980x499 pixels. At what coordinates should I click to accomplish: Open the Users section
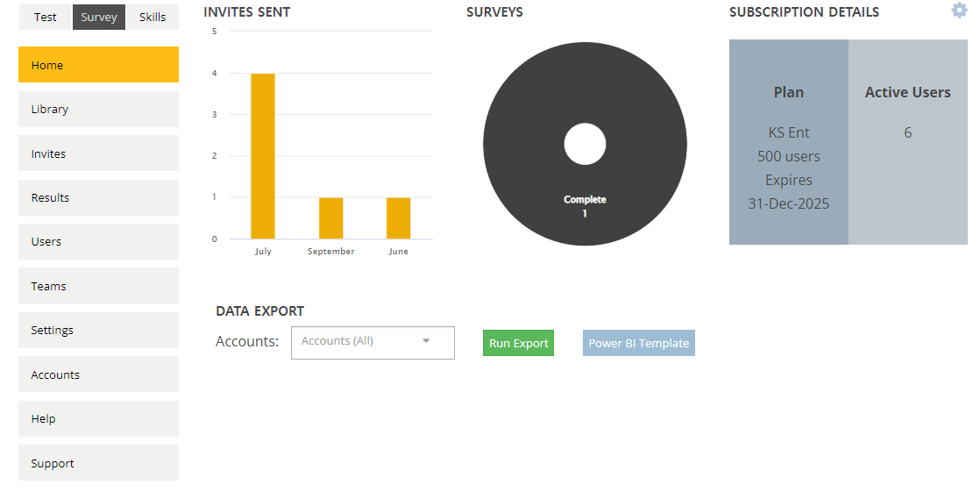(98, 241)
